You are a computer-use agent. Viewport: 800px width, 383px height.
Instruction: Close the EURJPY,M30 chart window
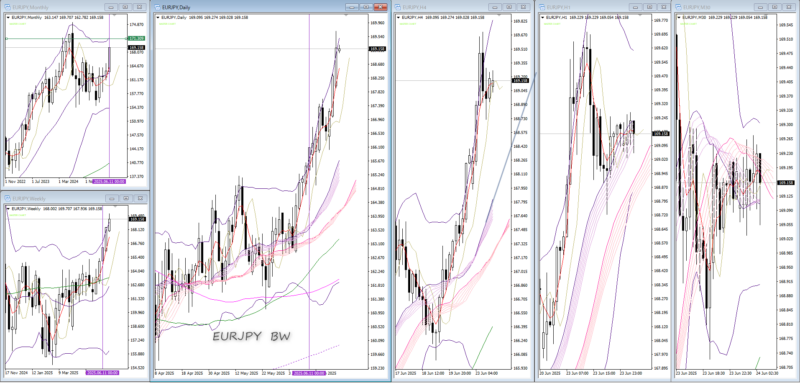pos(788,7)
